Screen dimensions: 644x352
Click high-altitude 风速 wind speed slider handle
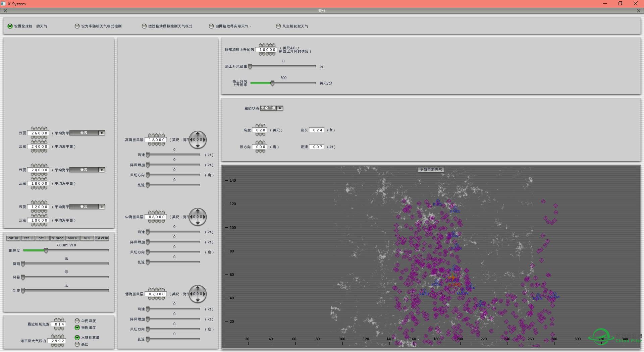[148, 155]
